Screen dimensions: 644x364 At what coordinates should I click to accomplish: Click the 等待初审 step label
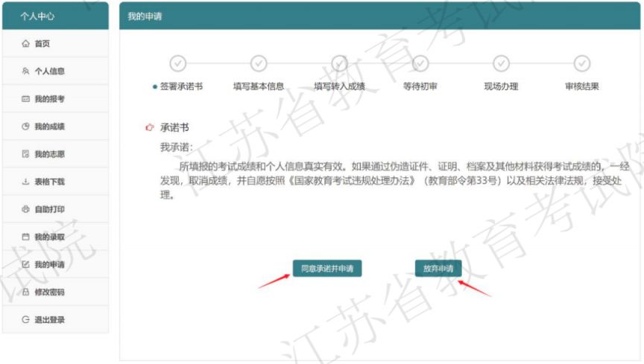[x=420, y=86]
